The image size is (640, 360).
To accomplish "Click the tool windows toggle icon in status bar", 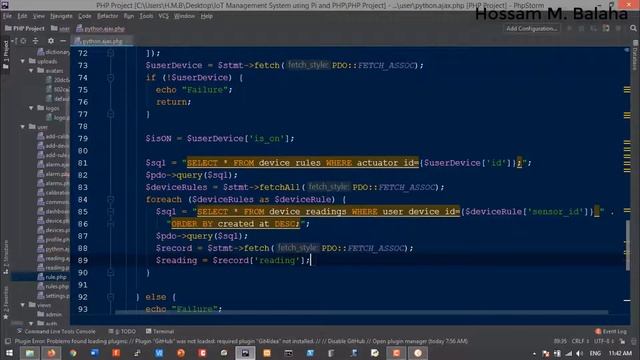I will 8,341.
